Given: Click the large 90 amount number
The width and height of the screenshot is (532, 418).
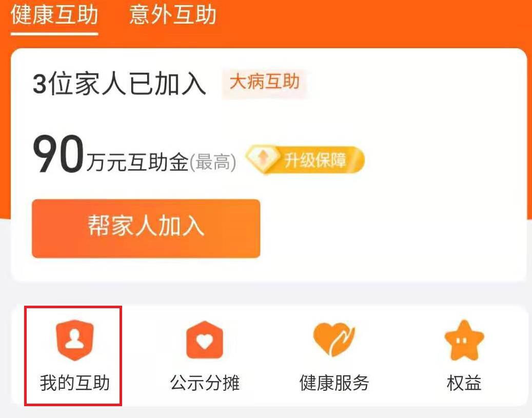Looking at the screenshot, I should (58, 154).
